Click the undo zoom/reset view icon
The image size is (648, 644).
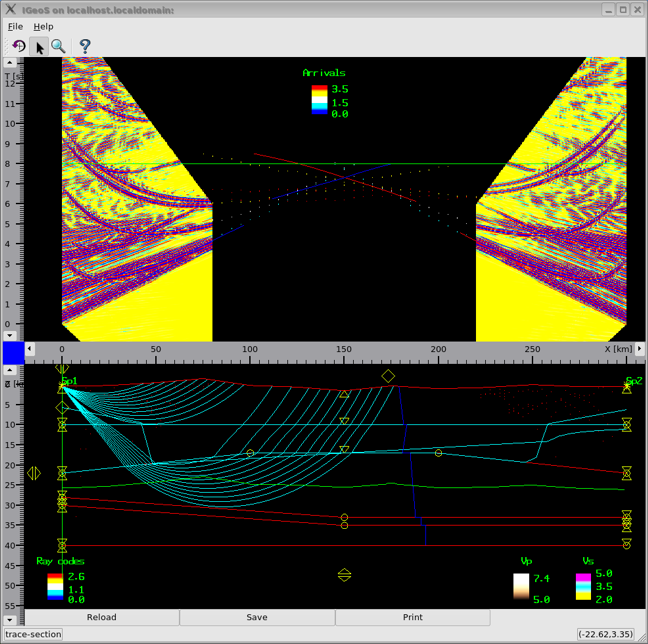click(x=18, y=46)
